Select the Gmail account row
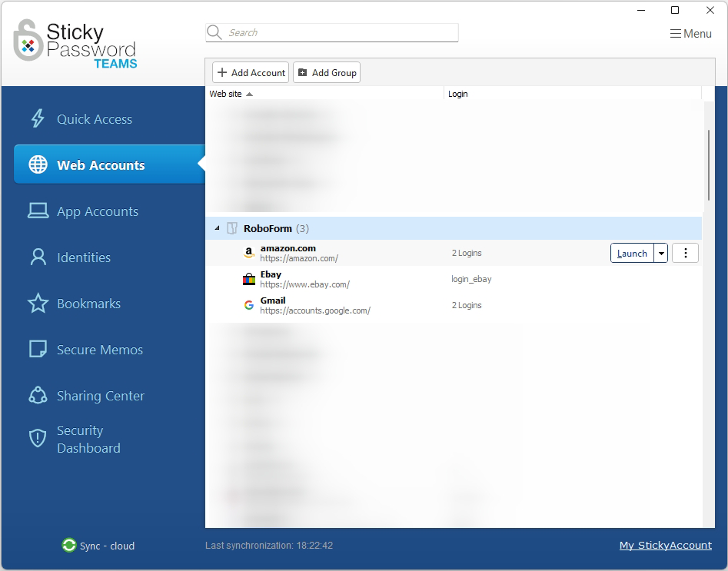This screenshot has height=571, width=728. [454, 305]
